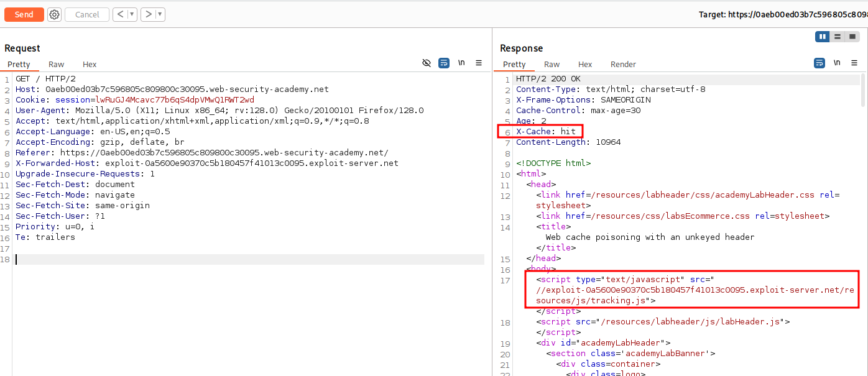Click the Content-Type response header line
Viewport: 868px width, 376px height.
click(611, 89)
